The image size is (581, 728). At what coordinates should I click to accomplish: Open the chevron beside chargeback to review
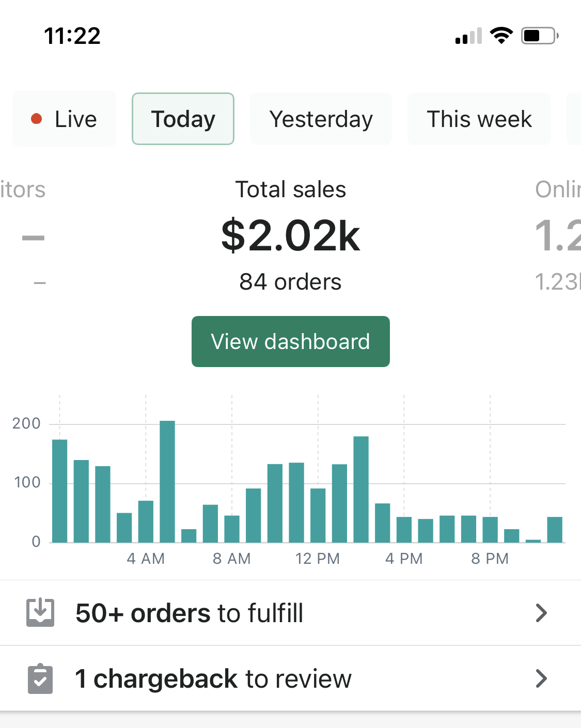click(541, 678)
